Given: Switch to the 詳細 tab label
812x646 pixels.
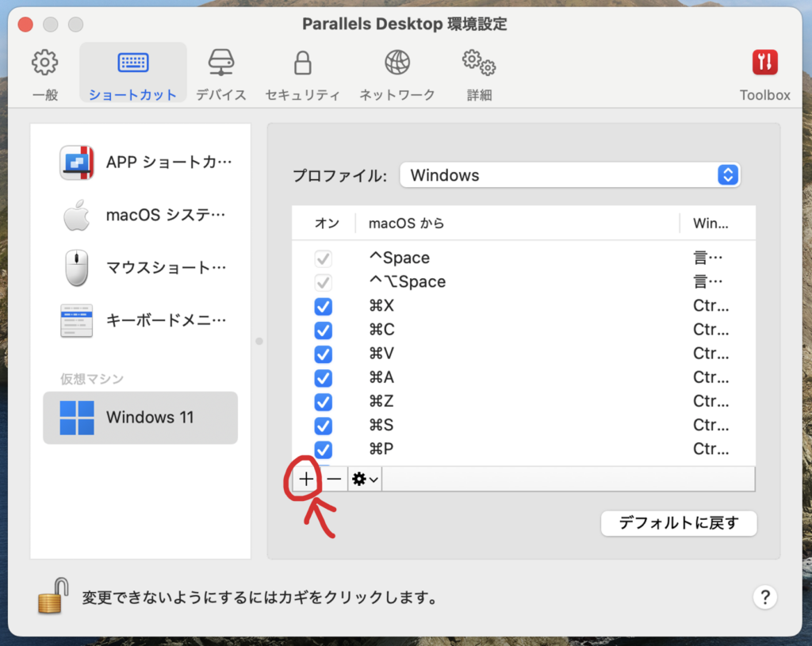Looking at the screenshot, I should pyautogui.click(x=479, y=95).
